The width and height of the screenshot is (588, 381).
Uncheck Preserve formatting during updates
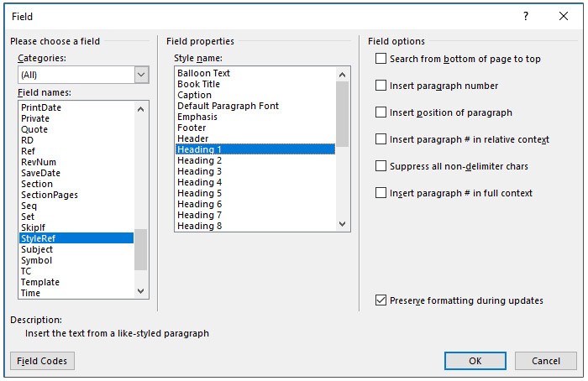381,300
